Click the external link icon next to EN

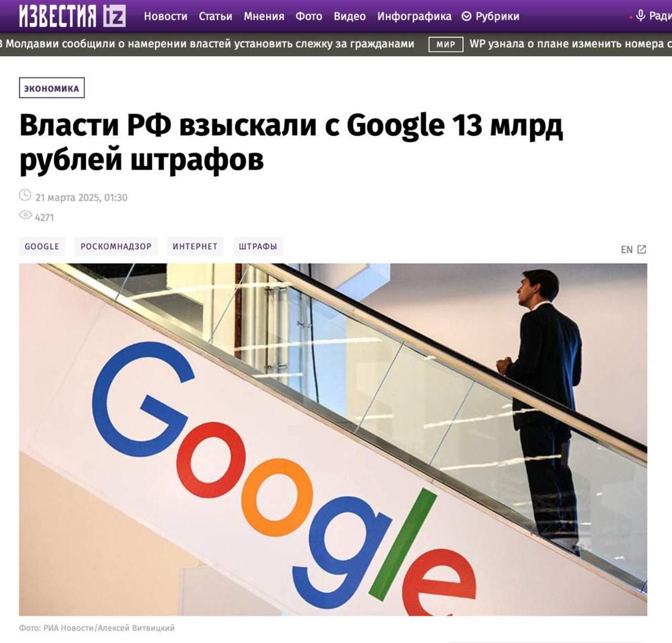(x=642, y=249)
